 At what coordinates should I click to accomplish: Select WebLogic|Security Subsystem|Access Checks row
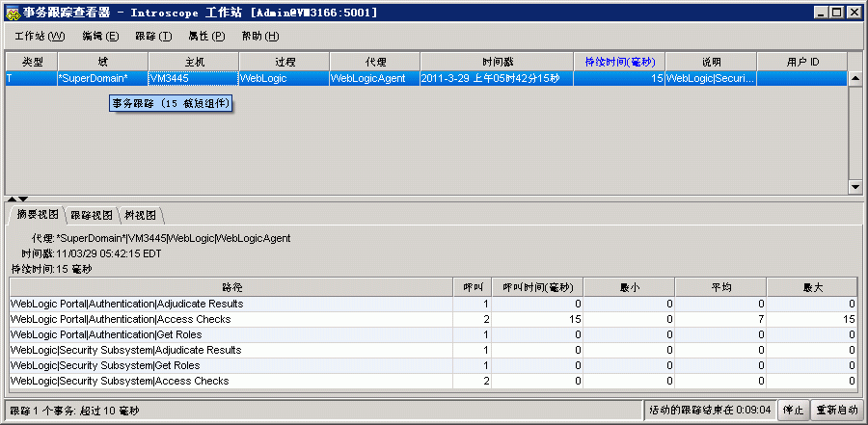point(433,381)
